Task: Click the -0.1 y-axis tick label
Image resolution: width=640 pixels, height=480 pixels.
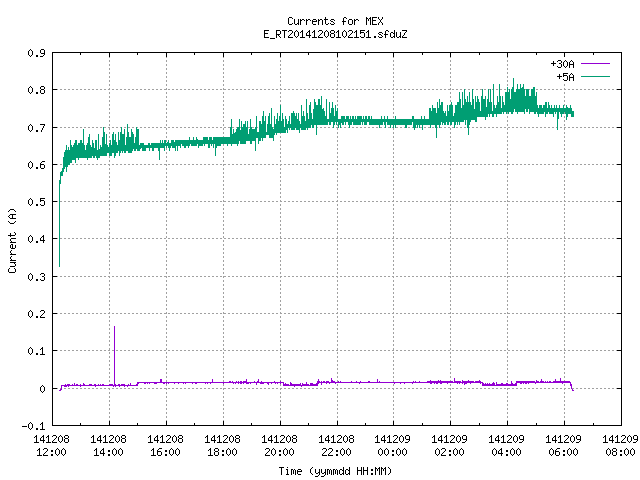Action: pyautogui.click(x=33, y=426)
